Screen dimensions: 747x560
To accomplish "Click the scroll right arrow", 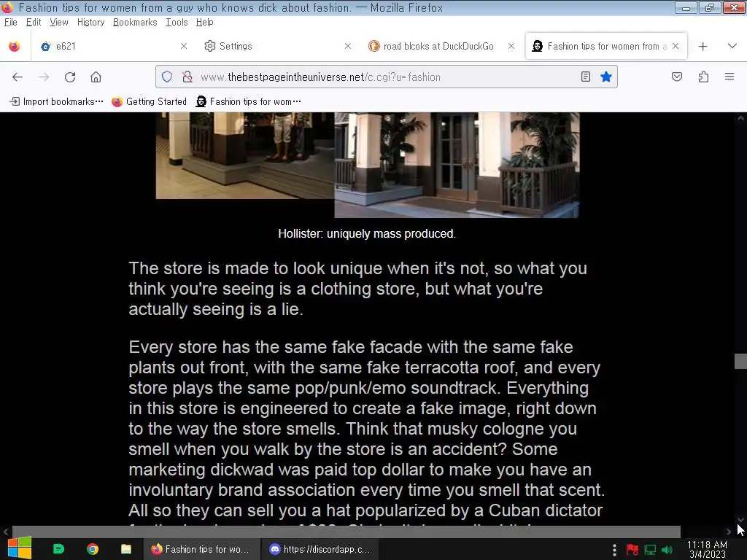I will pos(729,532).
